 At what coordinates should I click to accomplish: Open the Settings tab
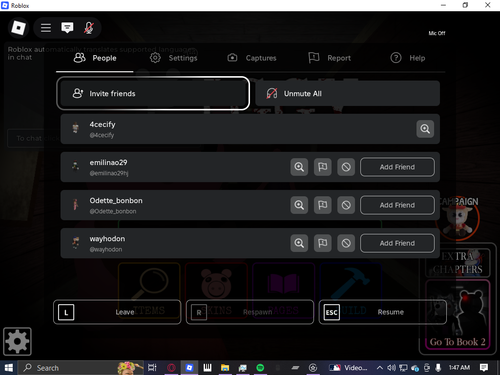173,58
